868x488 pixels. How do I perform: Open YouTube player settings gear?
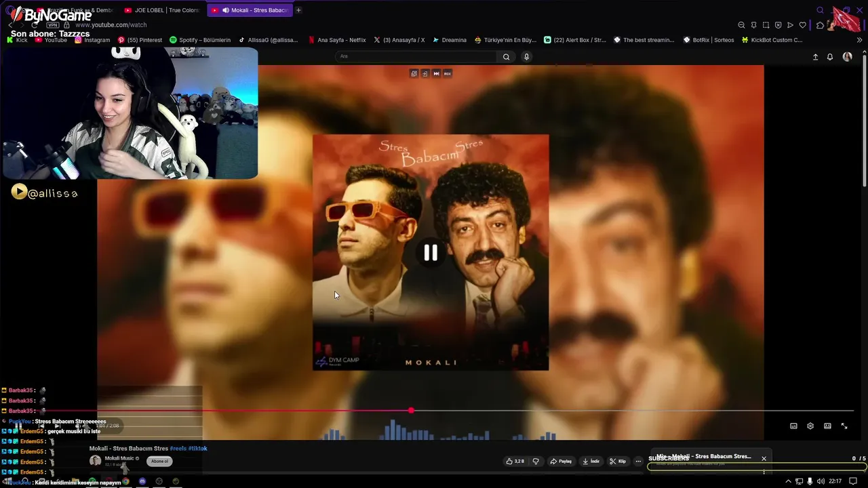[810, 426]
